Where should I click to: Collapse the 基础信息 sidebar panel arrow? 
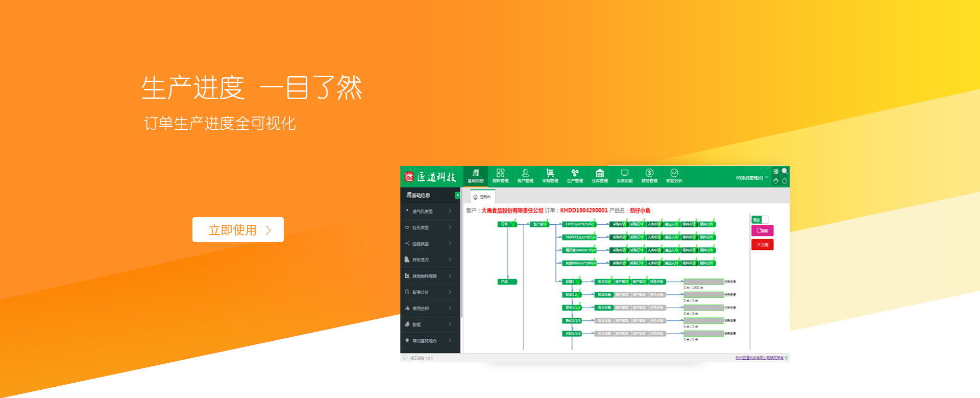457,195
